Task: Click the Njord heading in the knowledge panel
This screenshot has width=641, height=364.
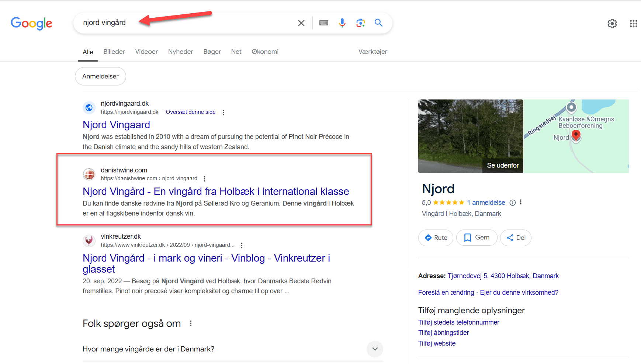Action: [x=438, y=189]
